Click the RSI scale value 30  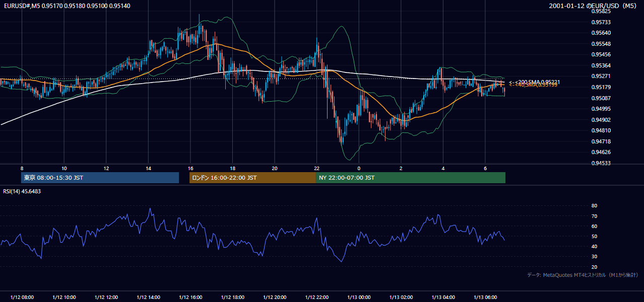tap(594, 257)
